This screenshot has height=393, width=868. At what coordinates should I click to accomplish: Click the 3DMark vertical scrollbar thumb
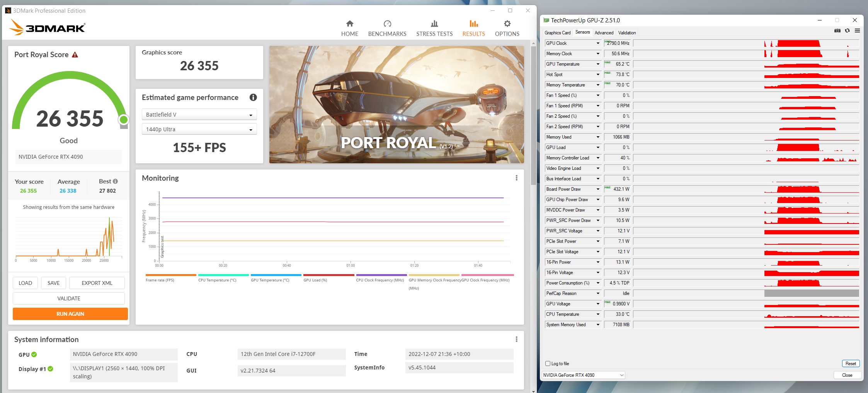[533, 115]
